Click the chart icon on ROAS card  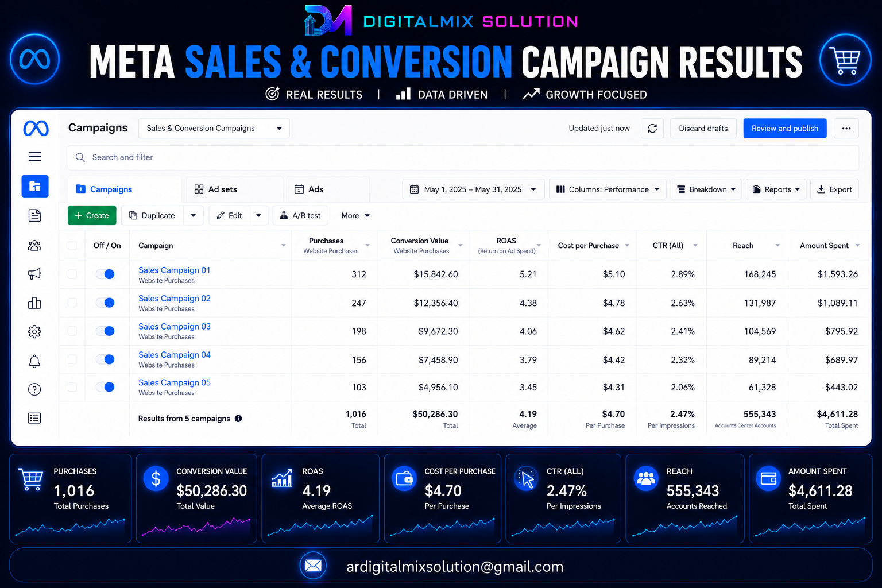(282, 478)
